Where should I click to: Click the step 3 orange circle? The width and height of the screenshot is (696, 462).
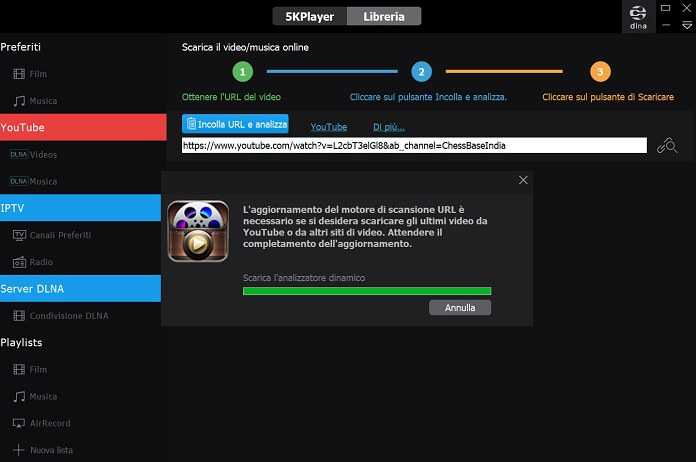600,71
